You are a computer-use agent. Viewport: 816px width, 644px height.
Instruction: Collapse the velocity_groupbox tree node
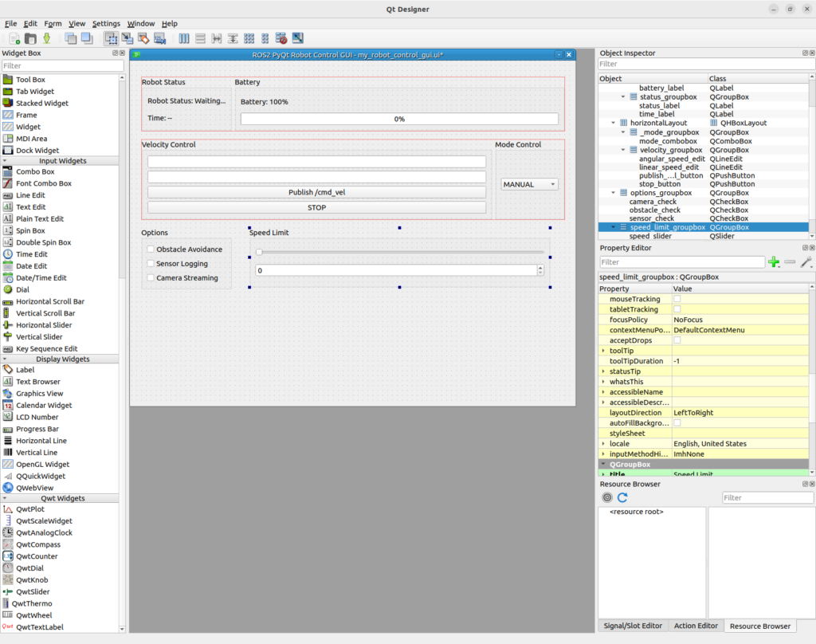pyautogui.click(x=623, y=150)
